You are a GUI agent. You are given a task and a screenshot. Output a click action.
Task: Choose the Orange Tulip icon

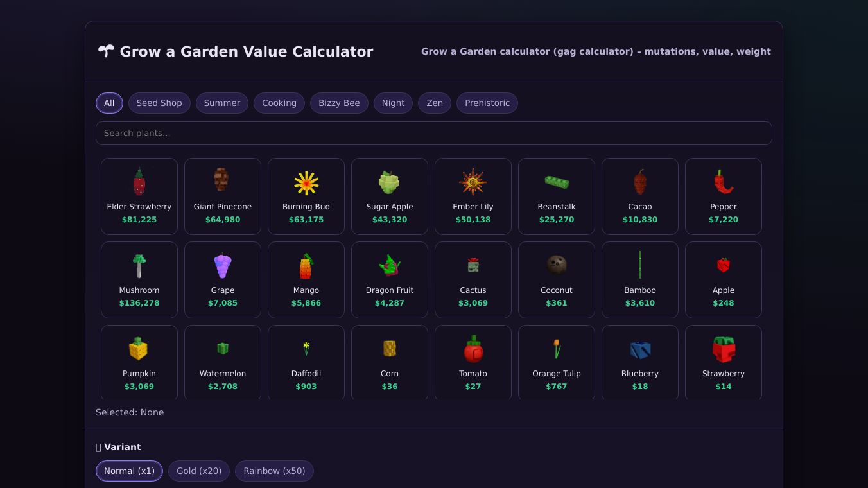557,349
